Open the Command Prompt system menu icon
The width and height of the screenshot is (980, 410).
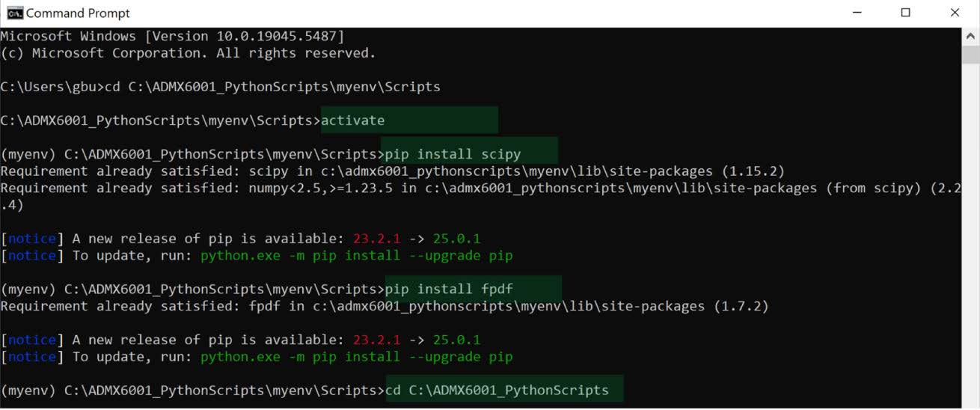(x=14, y=13)
